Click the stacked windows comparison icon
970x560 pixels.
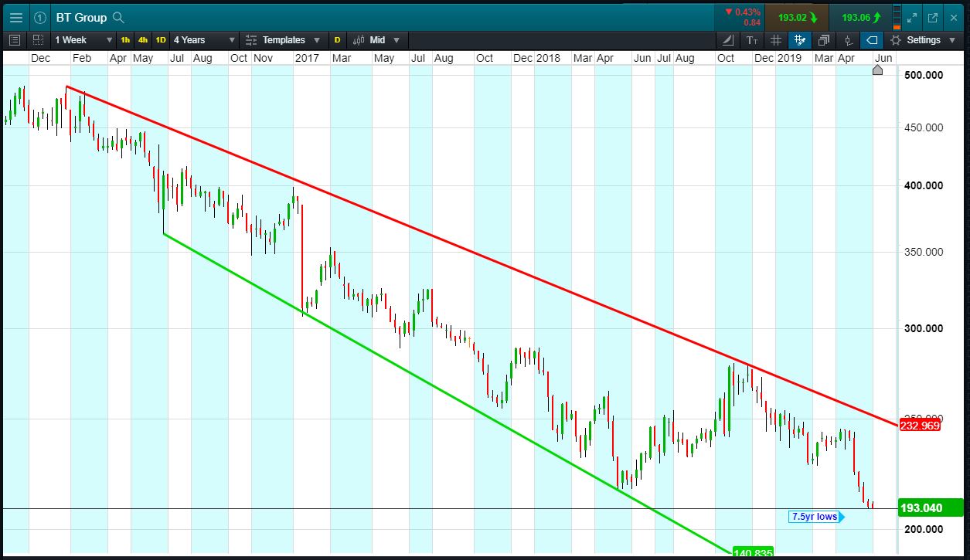pos(824,39)
